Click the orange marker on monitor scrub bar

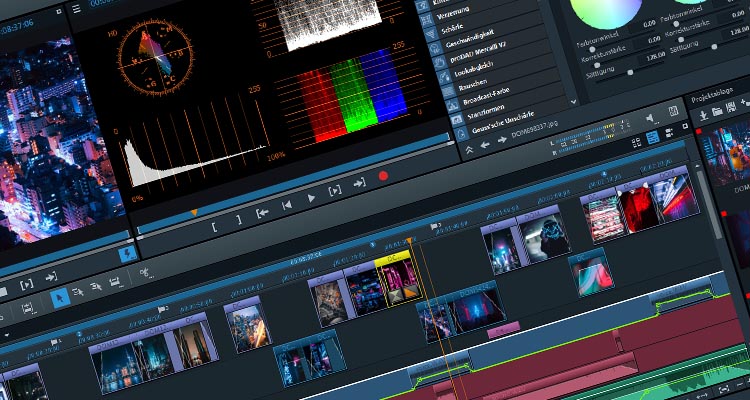click(194, 212)
